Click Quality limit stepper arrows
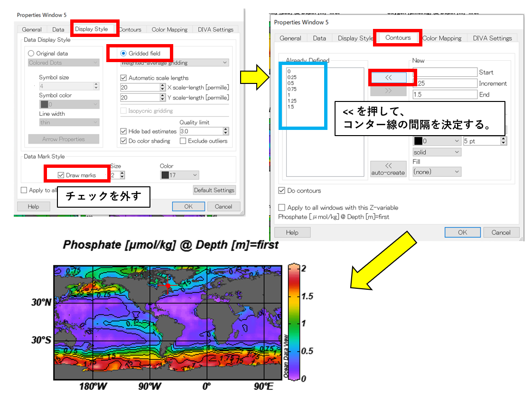Image resolution: width=532 pixels, height=394 pixels. tap(226, 131)
